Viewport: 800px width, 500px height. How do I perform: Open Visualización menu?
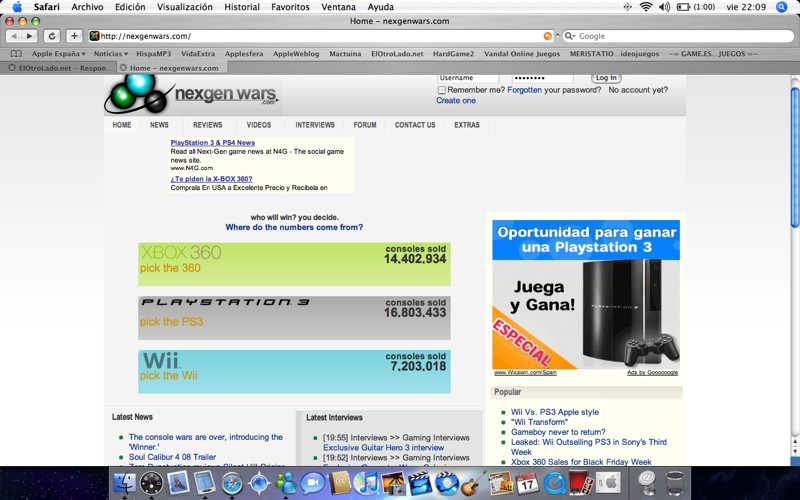[185, 7]
